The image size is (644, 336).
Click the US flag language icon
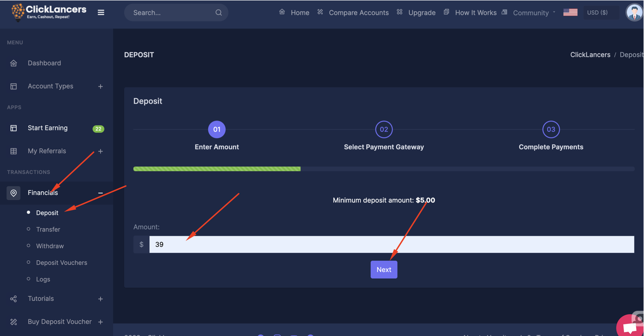click(570, 12)
